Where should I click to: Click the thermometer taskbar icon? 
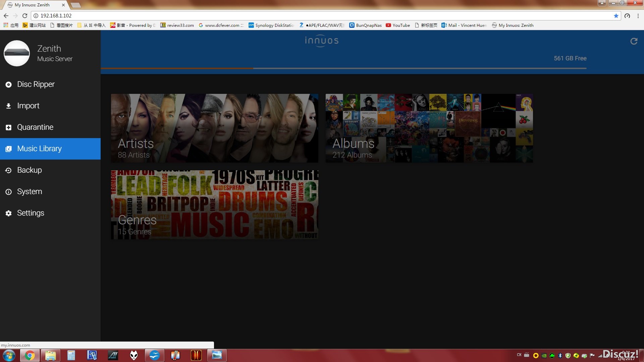pos(175,355)
